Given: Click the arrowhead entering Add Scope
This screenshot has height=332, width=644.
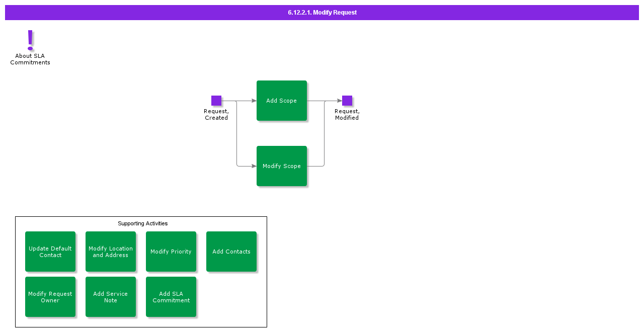Looking at the screenshot, I should tap(254, 101).
